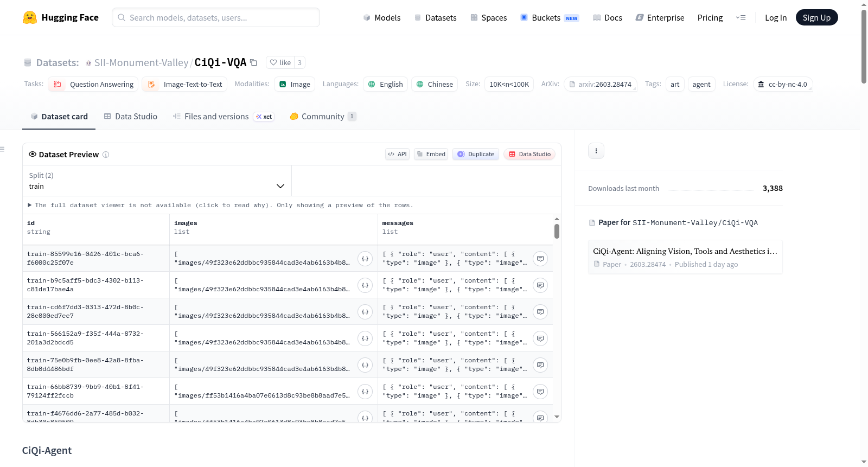
Task: Copy the CiQi-VQA dataset name
Action: [x=253, y=62]
